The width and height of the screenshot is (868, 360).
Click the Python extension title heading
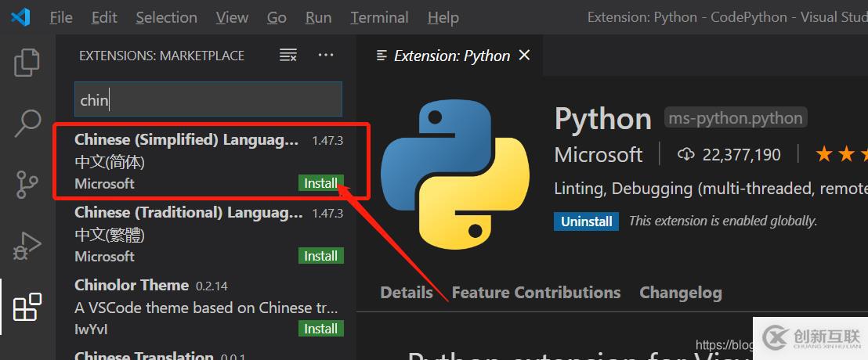tap(603, 118)
